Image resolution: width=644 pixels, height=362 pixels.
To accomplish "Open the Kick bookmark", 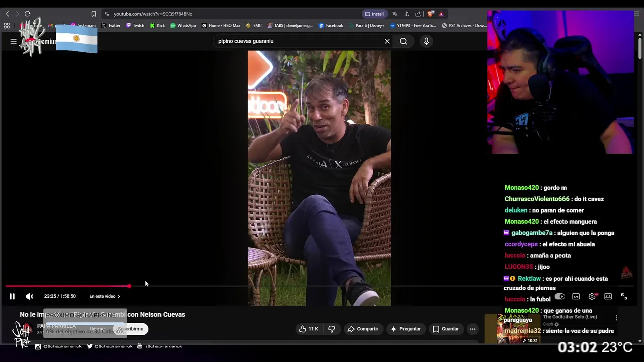I will (x=157, y=25).
